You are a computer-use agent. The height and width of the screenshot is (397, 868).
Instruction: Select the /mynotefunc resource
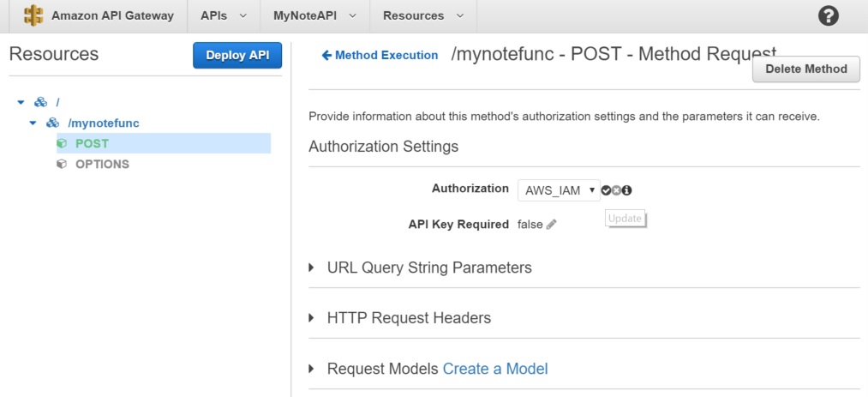click(x=104, y=123)
